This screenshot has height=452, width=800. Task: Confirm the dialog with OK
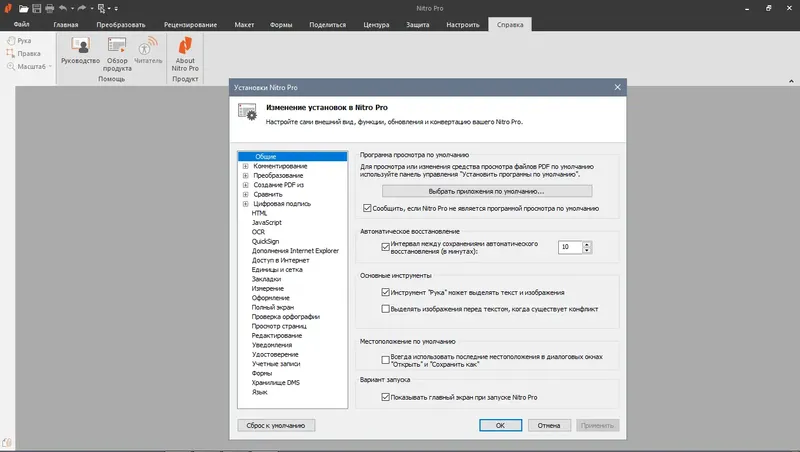(500, 425)
